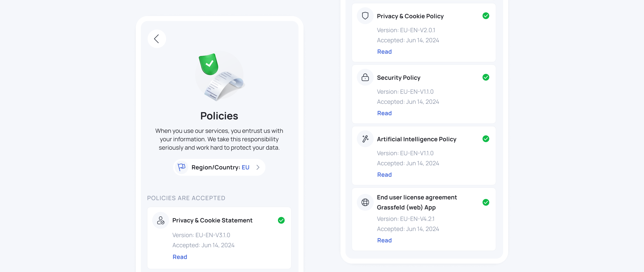
Task: Read the Artificial Intelligence Policy
Action: point(384,175)
